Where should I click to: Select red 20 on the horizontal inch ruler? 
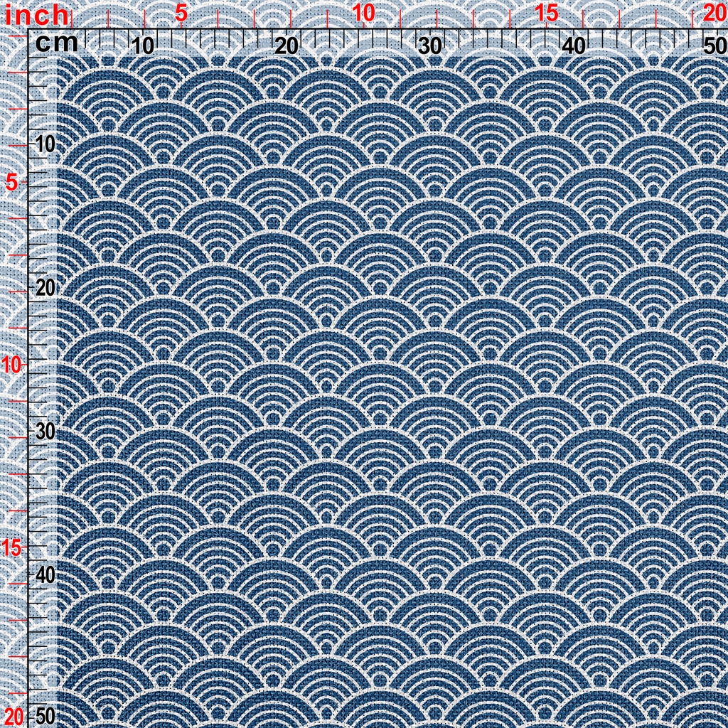715,14
